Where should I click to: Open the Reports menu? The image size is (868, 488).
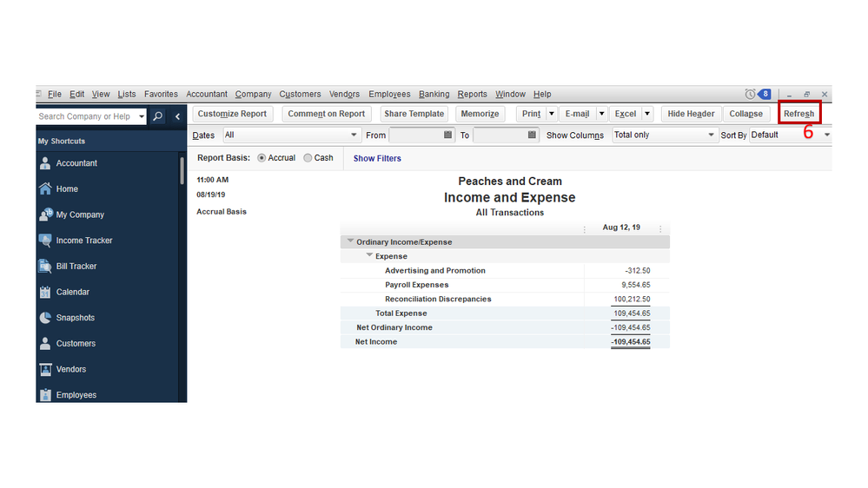(472, 94)
